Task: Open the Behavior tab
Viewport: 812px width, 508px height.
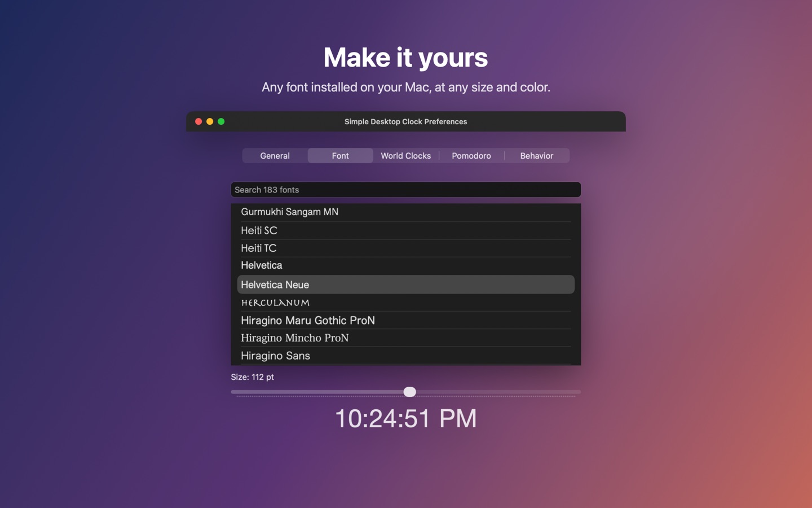Action: click(x=537, y=156)
